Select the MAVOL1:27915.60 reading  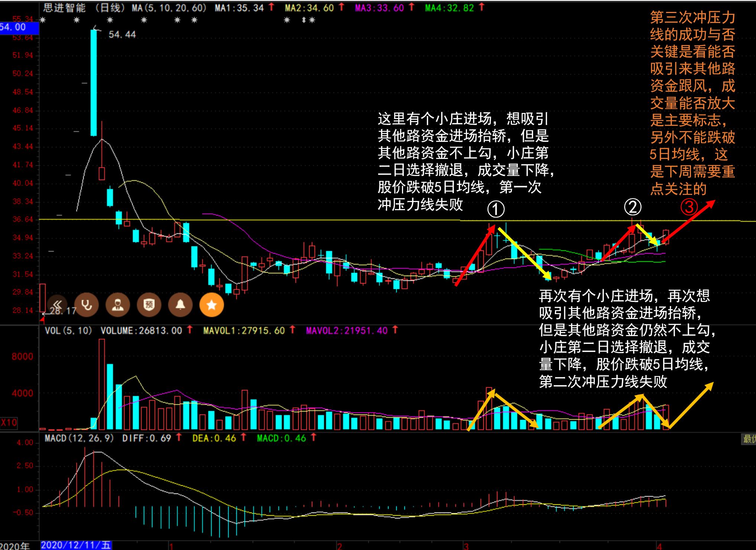pos(244,331)
